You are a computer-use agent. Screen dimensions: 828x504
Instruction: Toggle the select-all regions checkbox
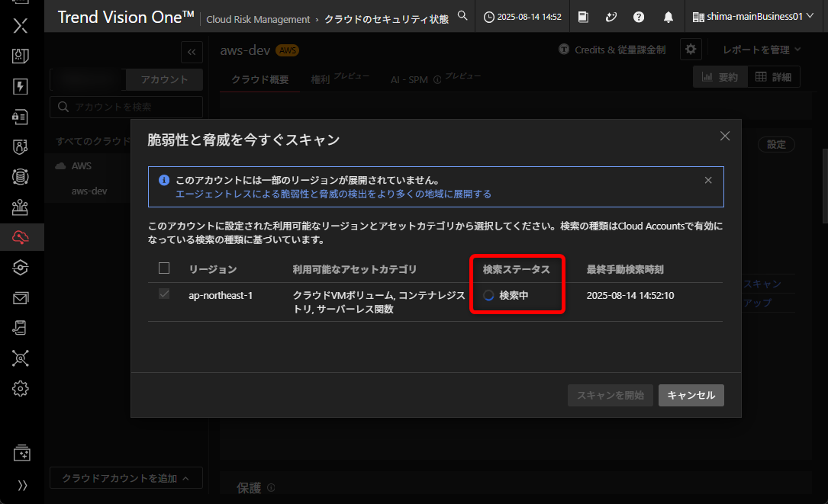[x=164, y=268]
